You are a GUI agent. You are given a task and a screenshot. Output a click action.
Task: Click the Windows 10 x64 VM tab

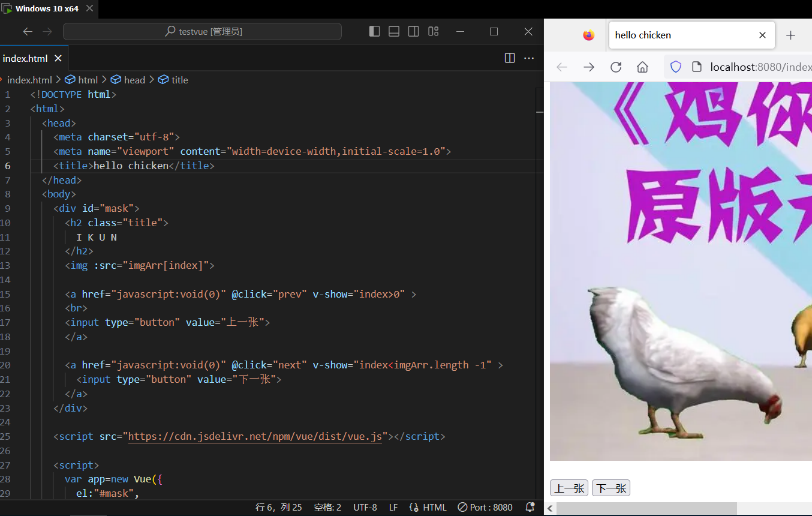click(48, 8)
